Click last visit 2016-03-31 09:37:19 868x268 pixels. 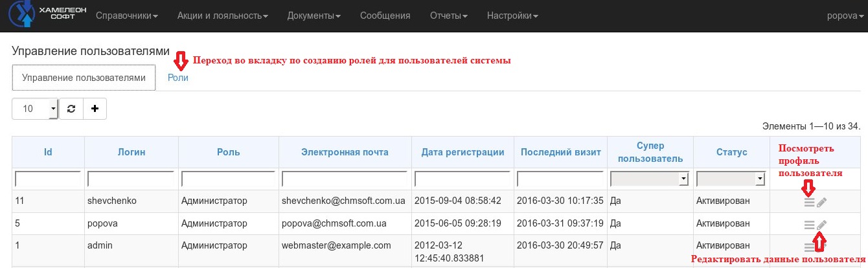point(560,223)
